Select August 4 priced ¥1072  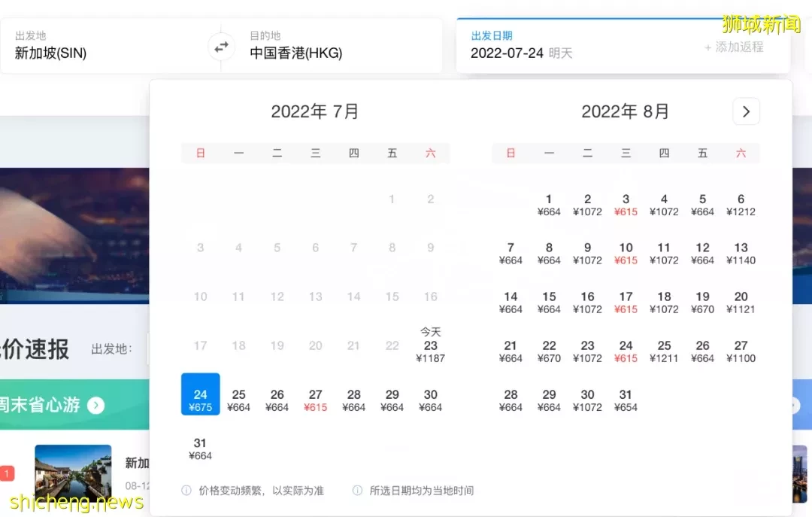coord(664,205)
